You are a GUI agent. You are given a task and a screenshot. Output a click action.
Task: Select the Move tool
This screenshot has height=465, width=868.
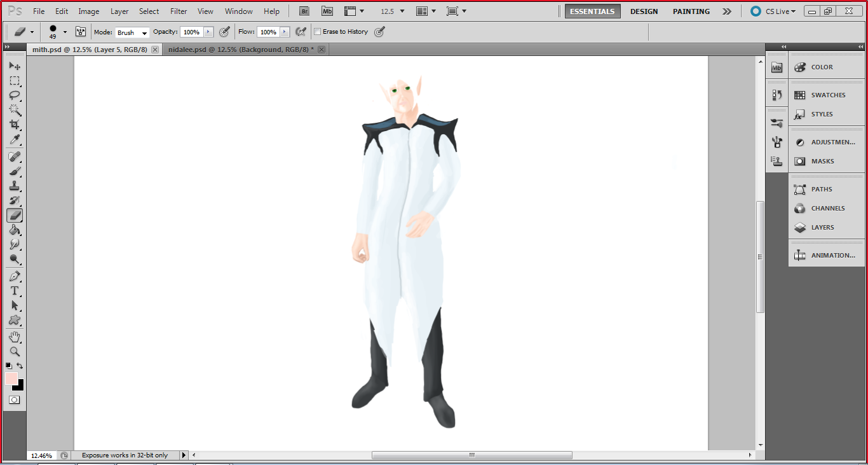click(x=15, y=66)
